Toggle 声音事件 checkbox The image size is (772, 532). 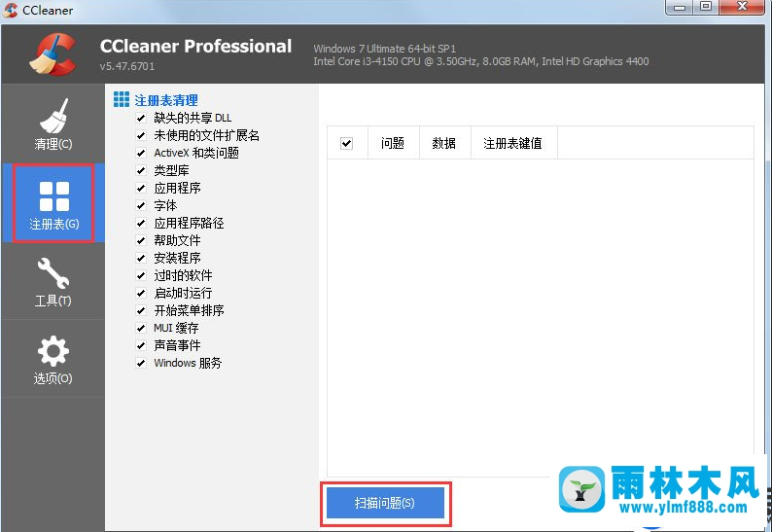click(x=141, y=345)
